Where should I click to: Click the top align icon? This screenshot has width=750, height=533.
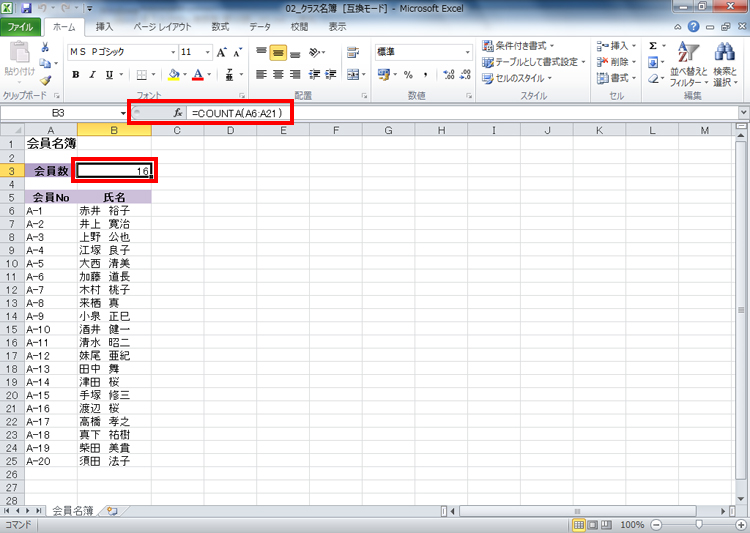[261, 52]
